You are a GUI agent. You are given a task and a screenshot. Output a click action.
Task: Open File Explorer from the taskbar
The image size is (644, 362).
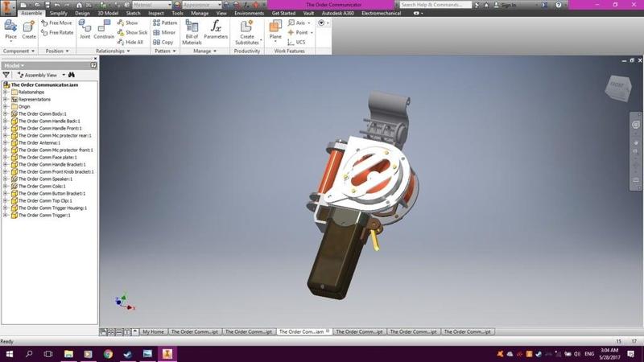coord(68,354)
